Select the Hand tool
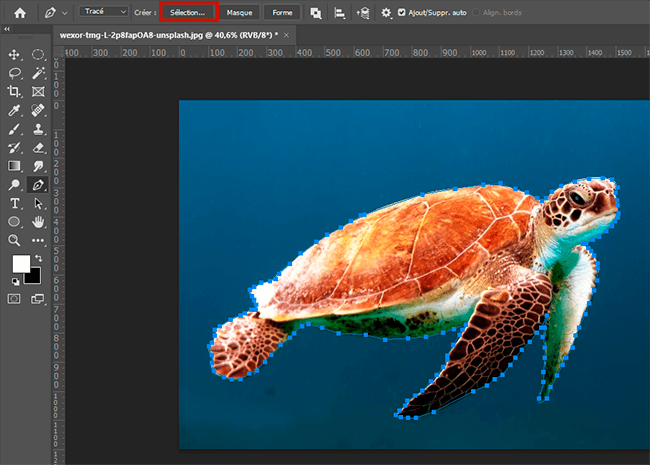Viewport: 650px width, 465px height. 38,222
